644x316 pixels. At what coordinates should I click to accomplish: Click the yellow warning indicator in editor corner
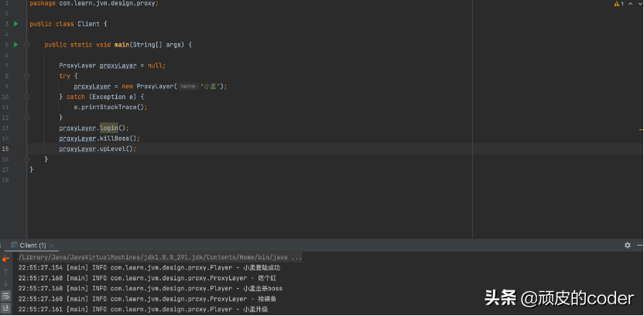click(617, 4)
